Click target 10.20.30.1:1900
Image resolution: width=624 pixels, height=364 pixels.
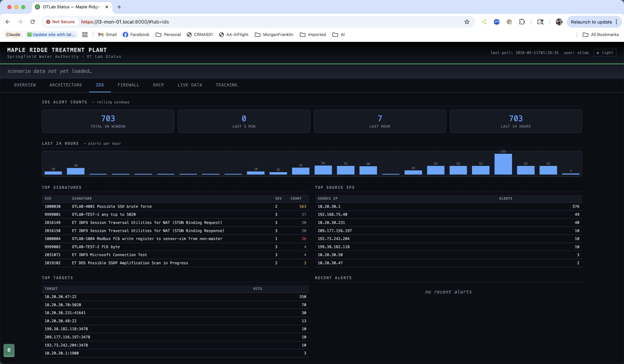(62, 353)
